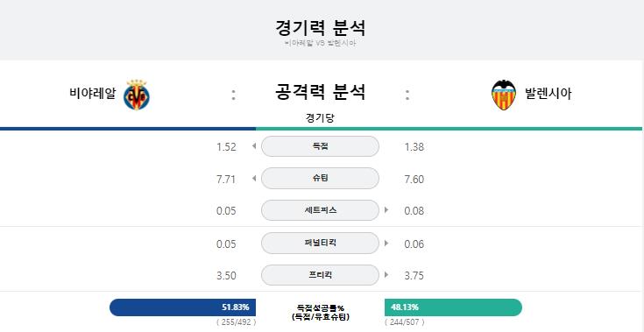Click the left arrow beside 득점 pill
Image resolution: width=644 pixels, height=332 pixels.
click(x=254, y=146)
